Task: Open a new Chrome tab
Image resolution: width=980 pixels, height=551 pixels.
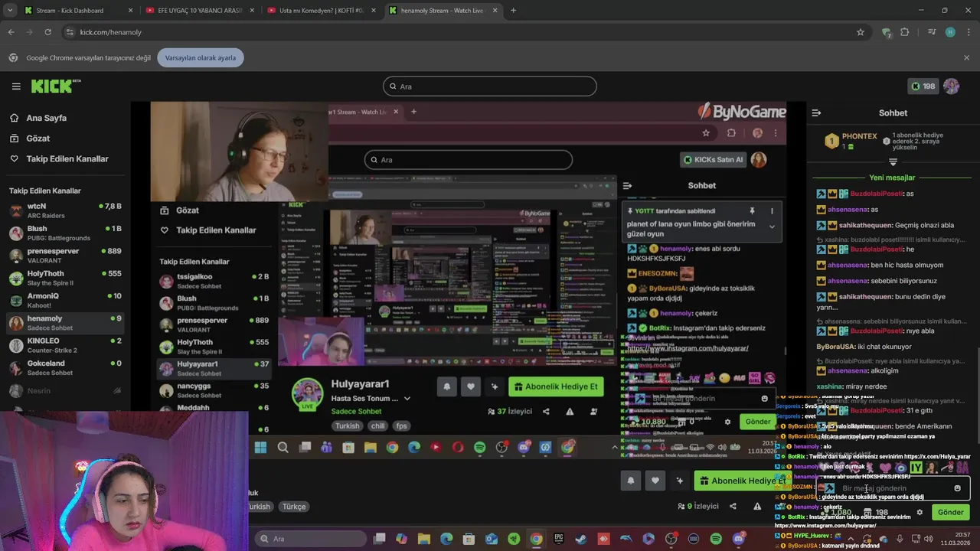Action: click(x=513, y=11)
